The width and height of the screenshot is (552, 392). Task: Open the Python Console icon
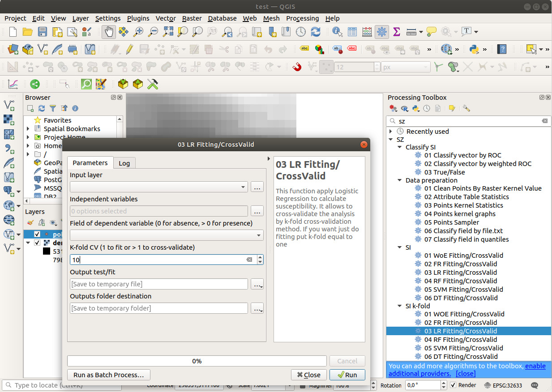pos(474,49)
